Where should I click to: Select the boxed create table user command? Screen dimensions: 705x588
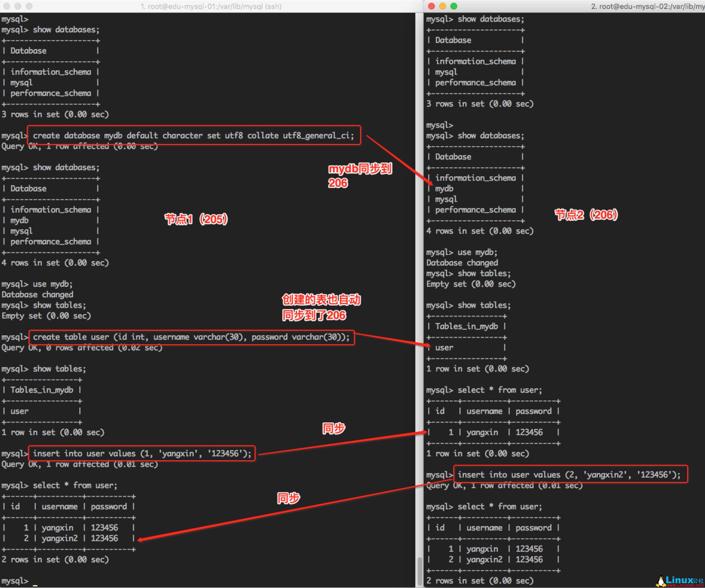[x=190, y=337]
